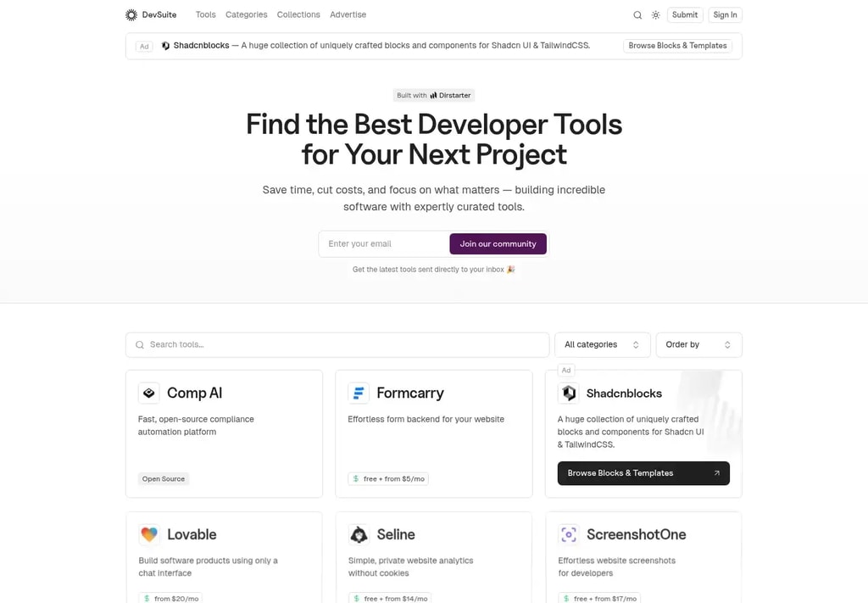
Task: Click the 'free + from $14/mo' price tag
Action: tap(390, 598)
